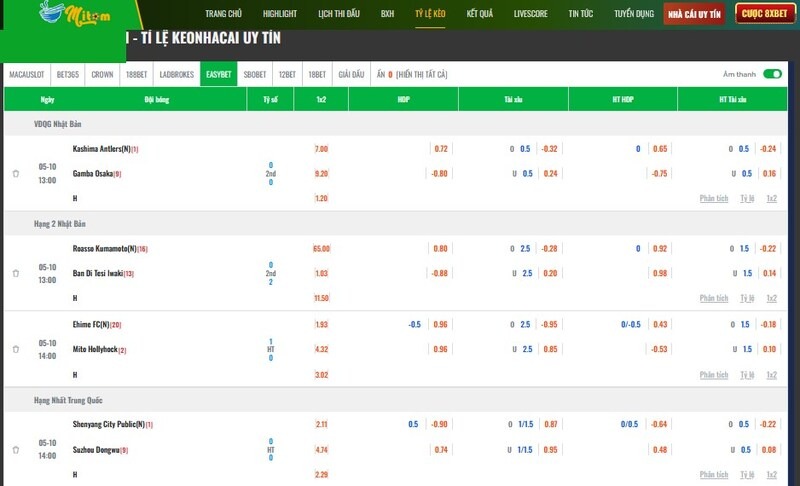Delete the Ehime FC match row
This screenshot has width=800, height=486.
(16, 349)
